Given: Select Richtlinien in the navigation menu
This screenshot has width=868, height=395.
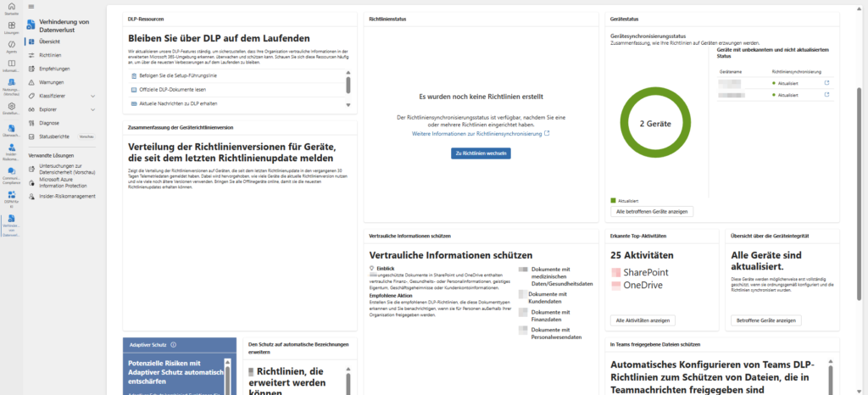Looking at the screenshot, I should click(x=50, y=55).
